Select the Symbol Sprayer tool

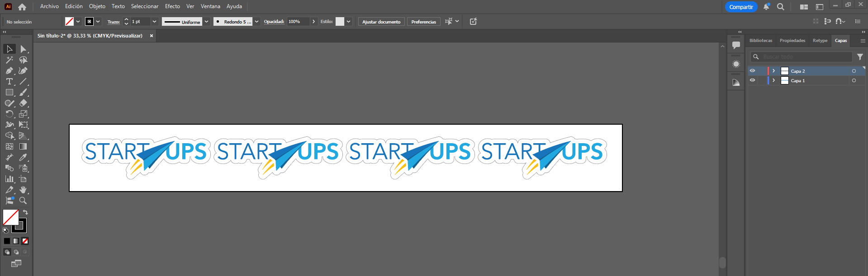pos(23,168)
